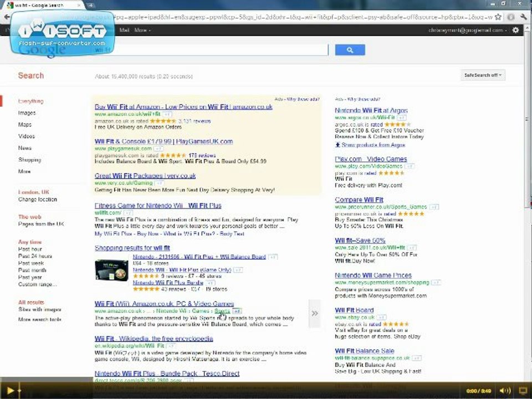Choose Sites with images filter
Image resolution: width=532 pixels, height=399 pixels.
coord(40,309)
